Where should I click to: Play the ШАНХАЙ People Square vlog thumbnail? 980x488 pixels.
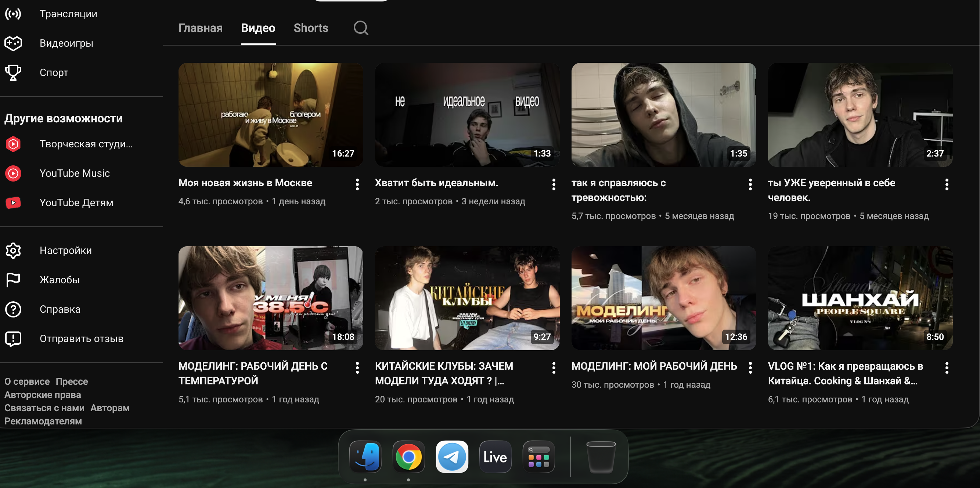[860, 298]
